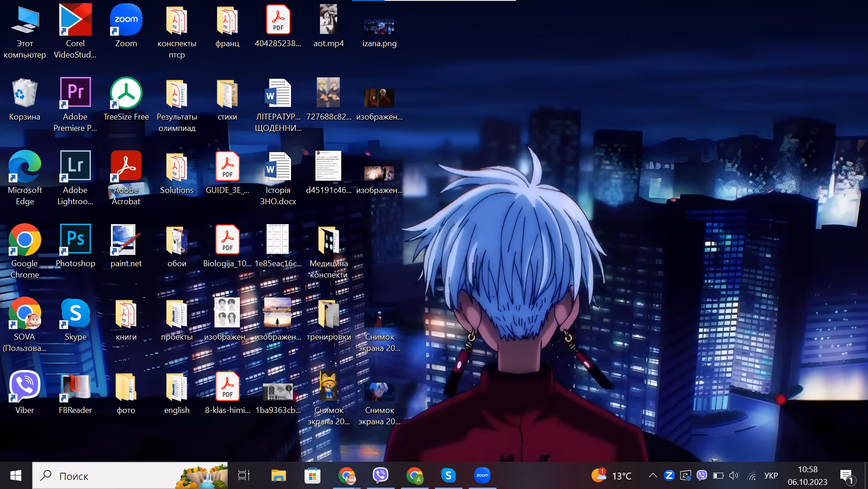Select the Photoshop desktop shortcut
This screenshot has width=868, height=489.
pos(75,246)
